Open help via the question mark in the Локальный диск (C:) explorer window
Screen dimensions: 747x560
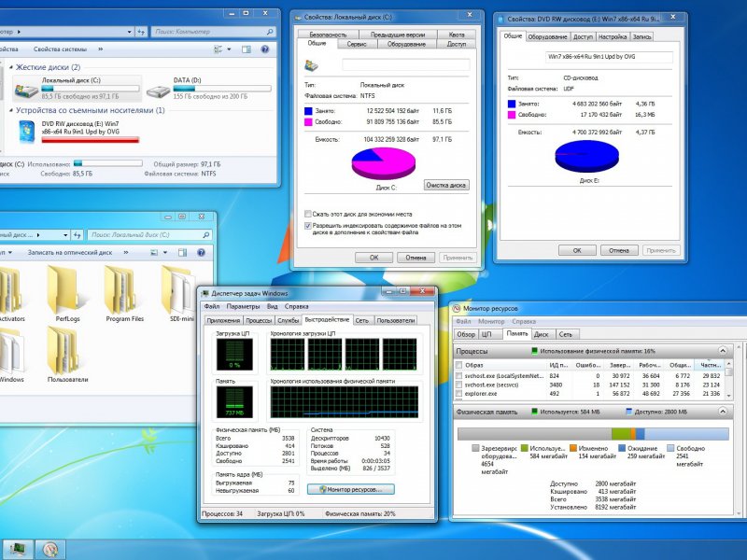[x=201, y=252]
